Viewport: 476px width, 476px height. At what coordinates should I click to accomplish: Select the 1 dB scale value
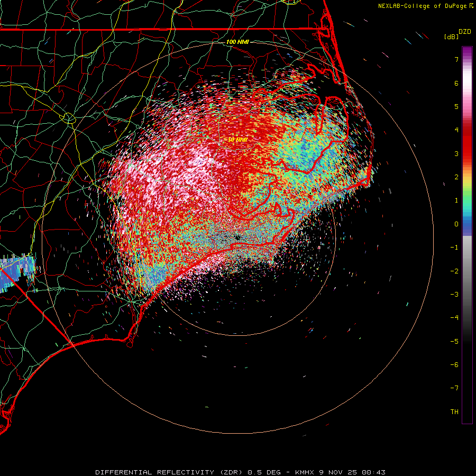point(456,200)
